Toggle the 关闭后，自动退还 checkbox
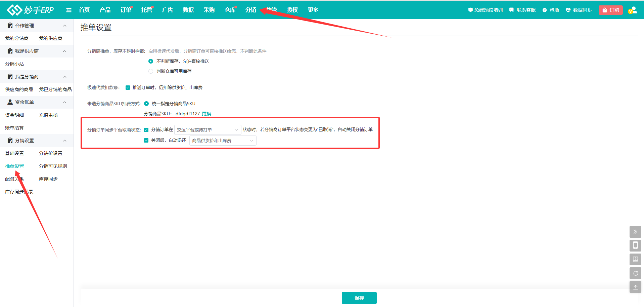The height and width of the screenshot is (307, 644). [146, 141]
